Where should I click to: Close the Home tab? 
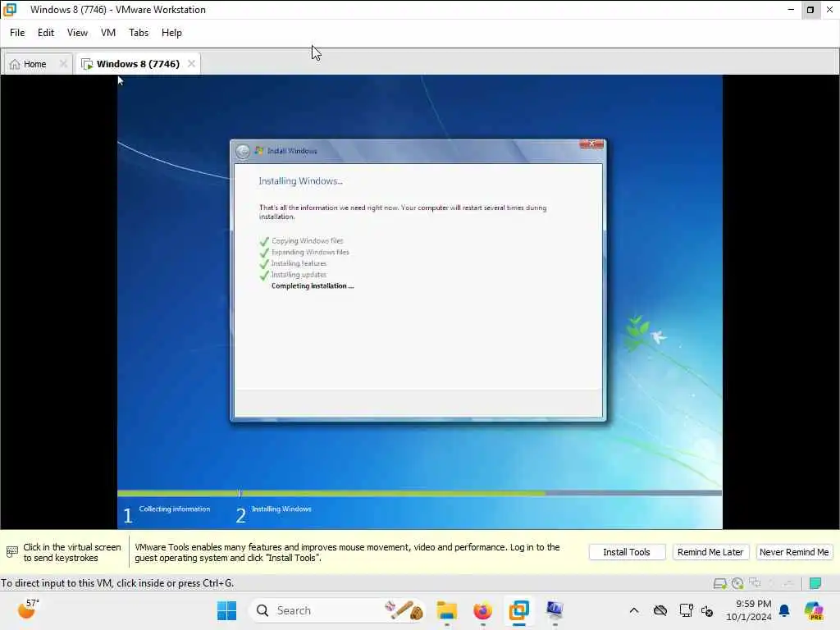click(x=63, y=64)
